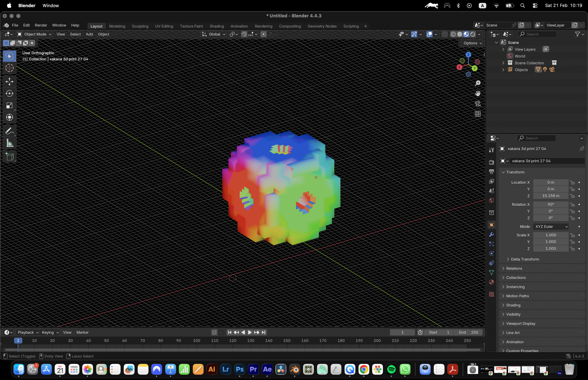Open Material properties tab
The width and height of the screenshot is (588, 380).
491,282
